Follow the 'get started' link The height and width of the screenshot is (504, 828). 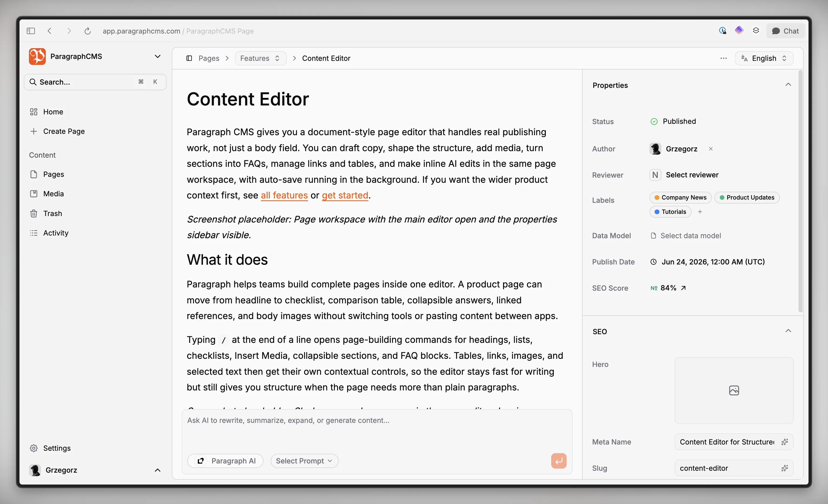pos(345,195)
